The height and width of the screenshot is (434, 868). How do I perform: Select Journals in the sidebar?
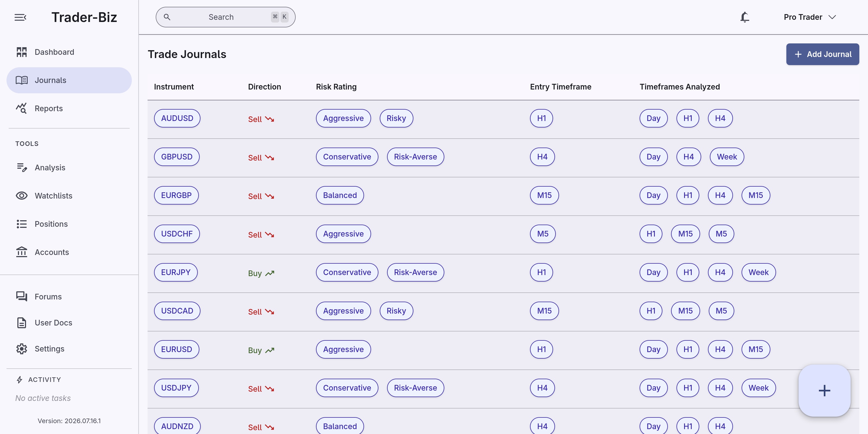coord(69,80)
